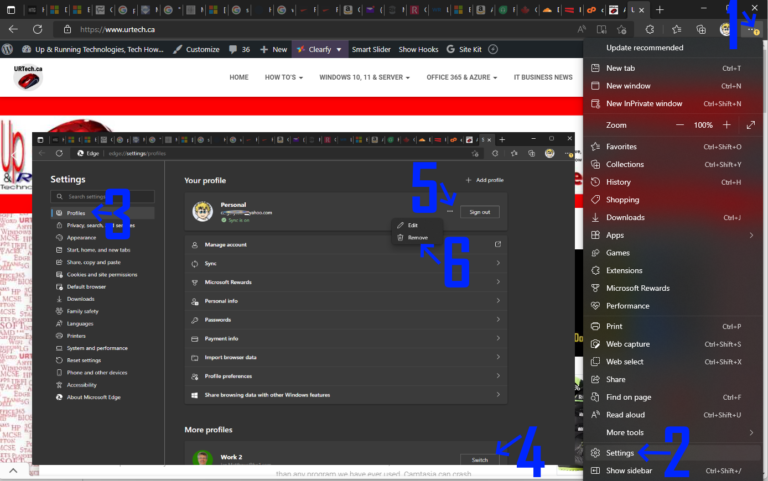Choose Remove in the profile popup
Screen dimensions: 768x481
[x=417, y=237]
